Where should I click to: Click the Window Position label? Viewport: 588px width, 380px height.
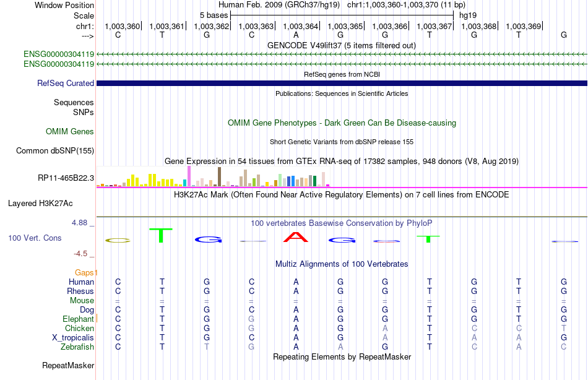click(x=64, y=5)
